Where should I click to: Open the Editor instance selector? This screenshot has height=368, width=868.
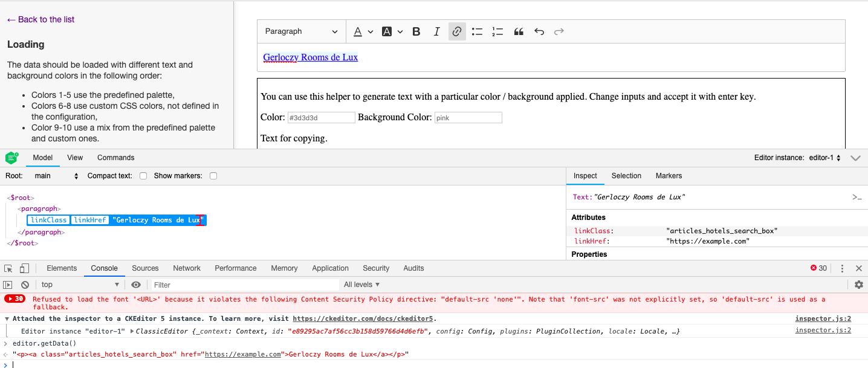[x=826, y=158]
